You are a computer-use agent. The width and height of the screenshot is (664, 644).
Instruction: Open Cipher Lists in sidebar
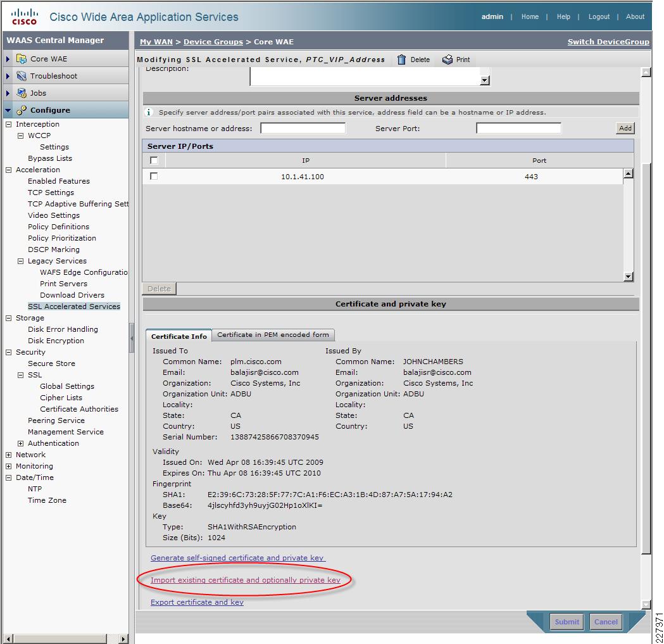(x=61, y=398)
